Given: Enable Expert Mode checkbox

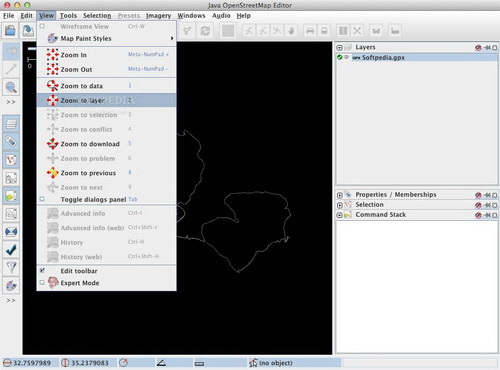Looking at the screenshot, I should point(42,282).
